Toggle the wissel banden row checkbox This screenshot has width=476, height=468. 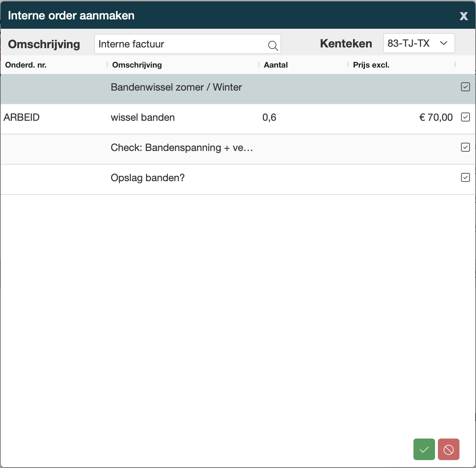click(465, 117)
